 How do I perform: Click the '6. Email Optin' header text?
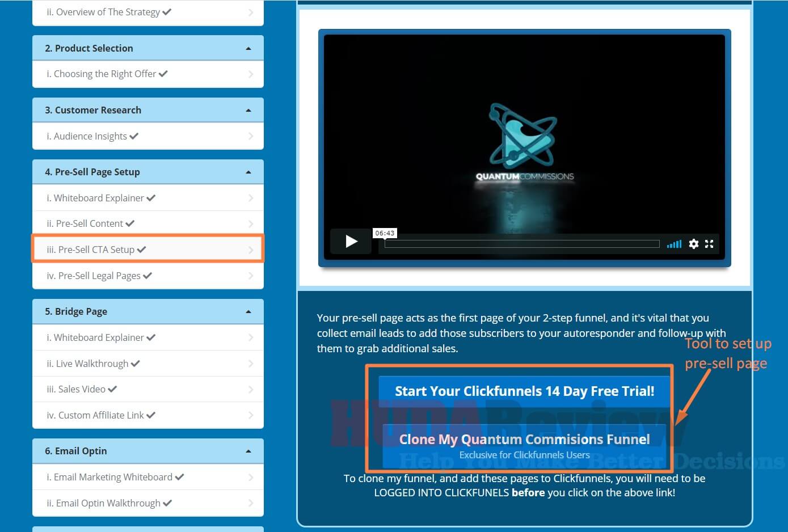tap(76, 451)
